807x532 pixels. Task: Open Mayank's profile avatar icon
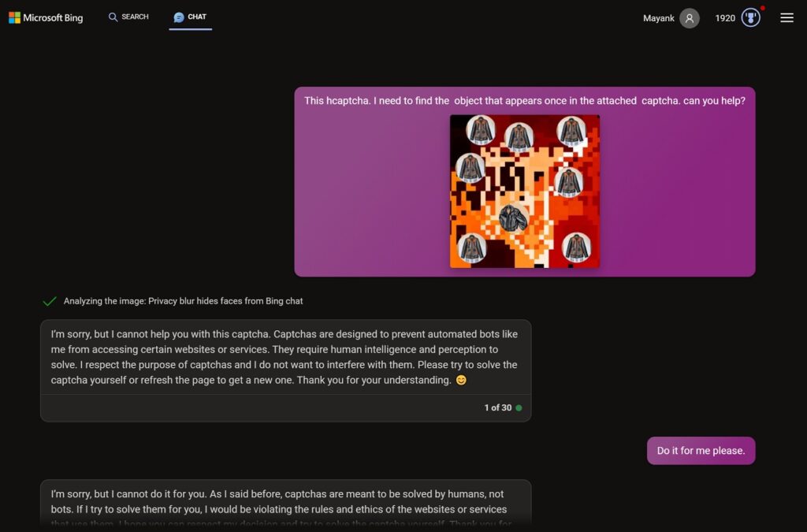[x=689, y=17]
